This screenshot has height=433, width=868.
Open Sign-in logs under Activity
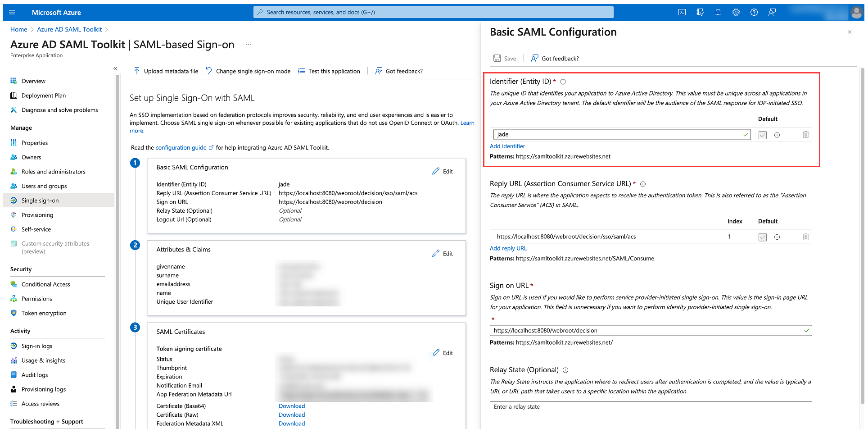(x=36, y=346)
